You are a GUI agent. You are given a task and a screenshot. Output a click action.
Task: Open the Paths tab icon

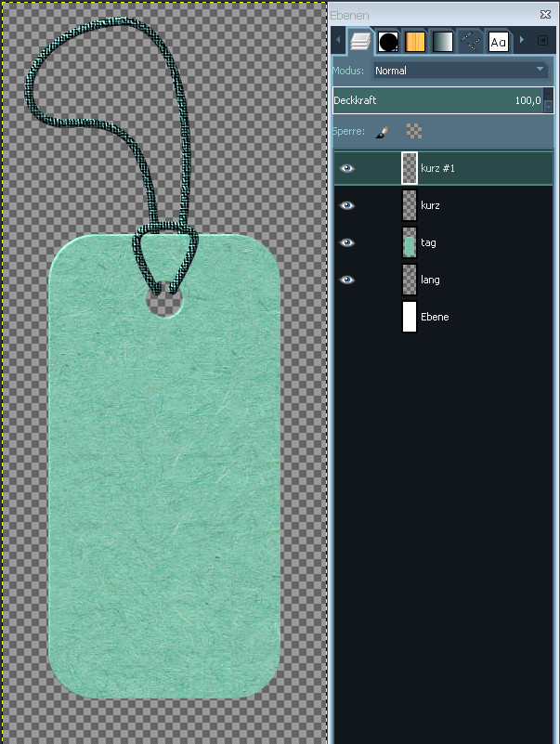471,41
